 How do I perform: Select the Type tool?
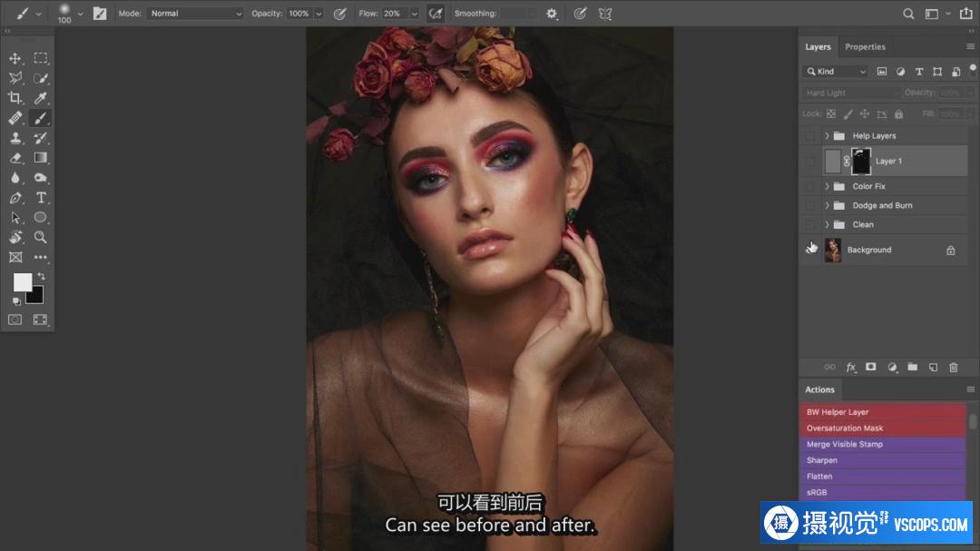click(x=41, y=198)
